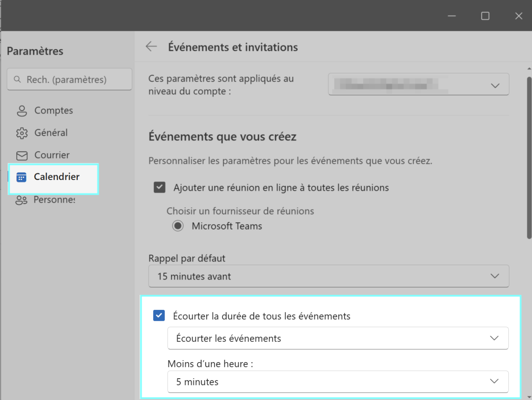Screen dimensions: 532x400
Task: Click the back arrow beside Événements et invitations
Action: (x=151, y=47)
